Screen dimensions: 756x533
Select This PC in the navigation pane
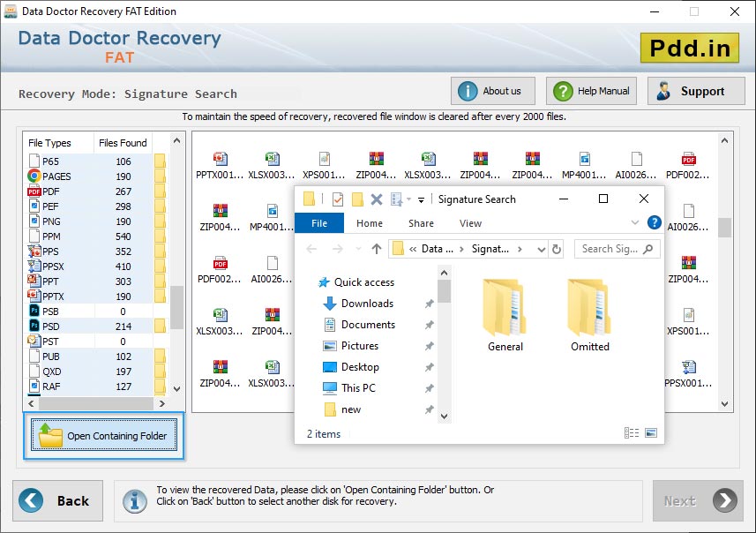pyautogui.click(x=349, y=388)
